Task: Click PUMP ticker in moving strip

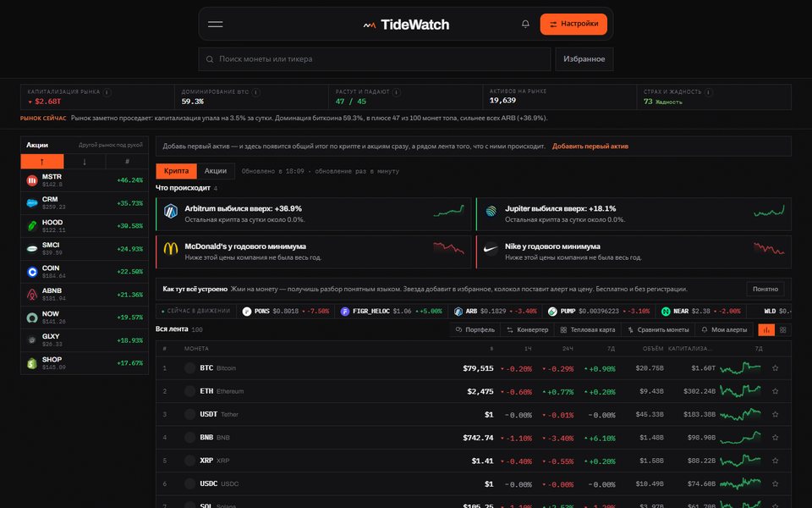Action: point(598,312)
